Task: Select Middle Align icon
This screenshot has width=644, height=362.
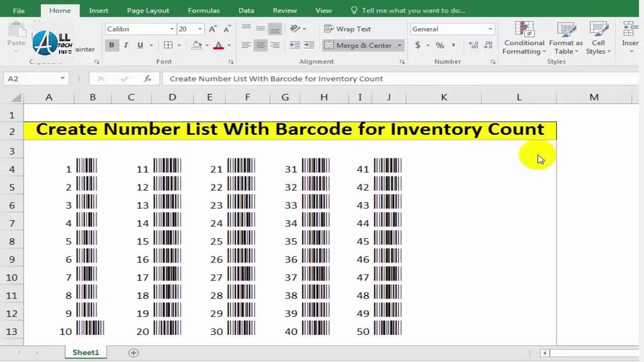Action: [x=260, y=29]
